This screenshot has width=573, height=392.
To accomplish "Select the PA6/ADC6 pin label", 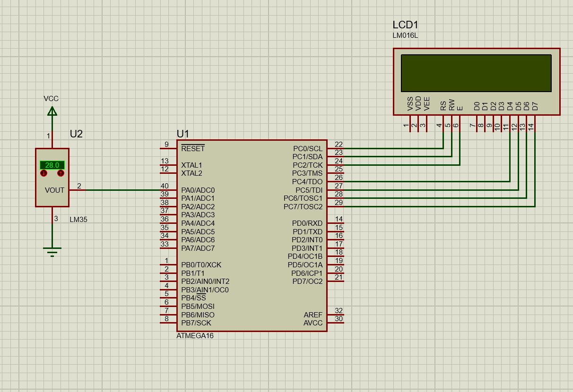I will pyautogui.click(x=198, y=240).
